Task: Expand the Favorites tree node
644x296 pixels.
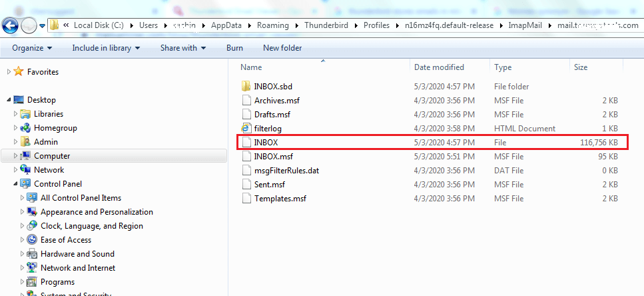Action: (9, 72)
